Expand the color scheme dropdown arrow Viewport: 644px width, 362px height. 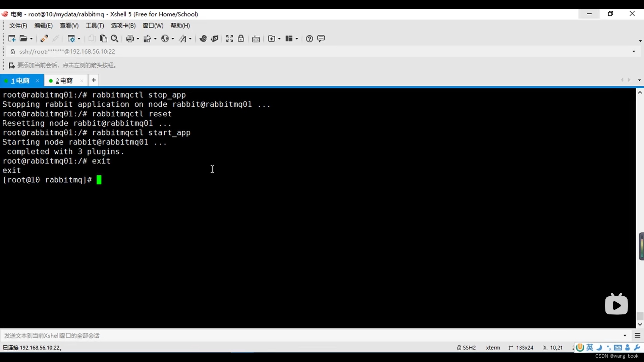pos(155,39)
